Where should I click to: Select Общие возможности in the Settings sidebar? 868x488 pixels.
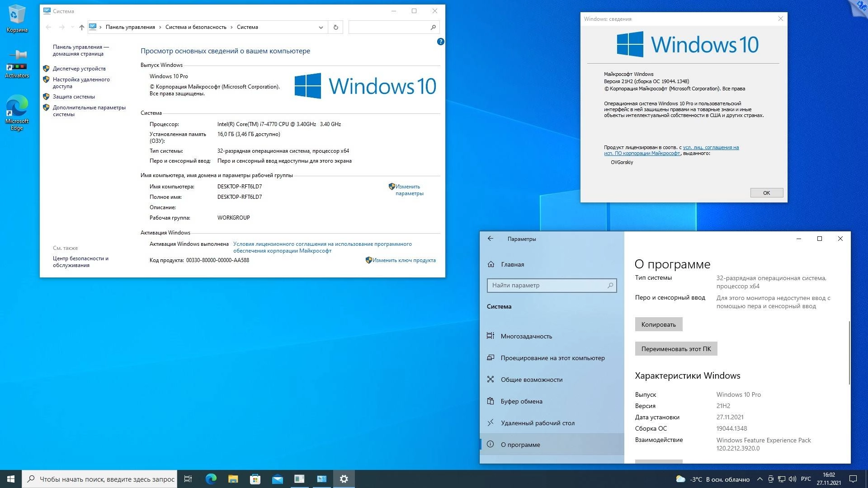click(531, 379)
